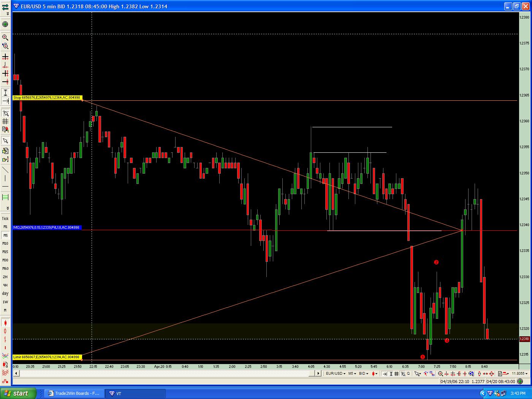532x399 pixels.
Task: Switch chart to M1 timeframe
Action: coord(5,227)
